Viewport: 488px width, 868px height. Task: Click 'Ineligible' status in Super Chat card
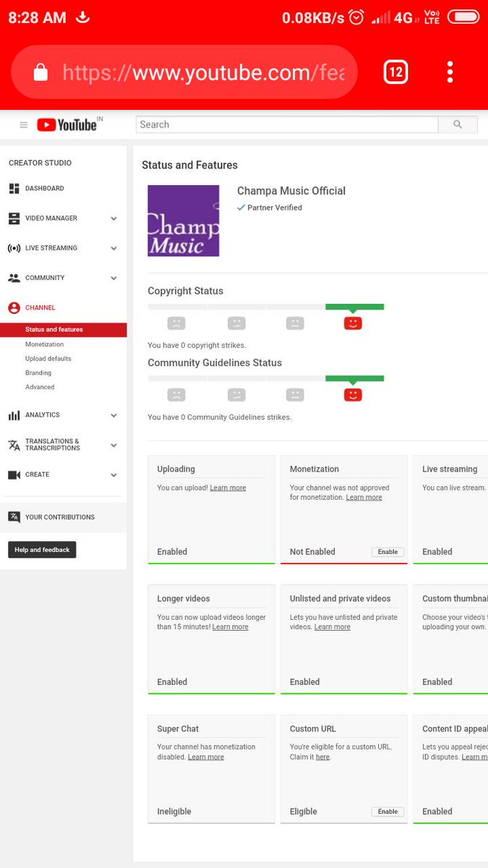pos(174,812)
